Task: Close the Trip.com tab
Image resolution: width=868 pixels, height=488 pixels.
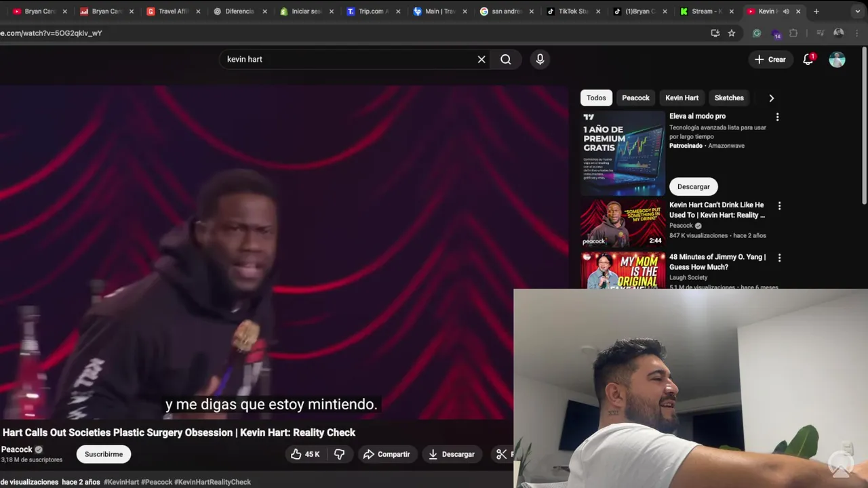Action: (397, 11)
